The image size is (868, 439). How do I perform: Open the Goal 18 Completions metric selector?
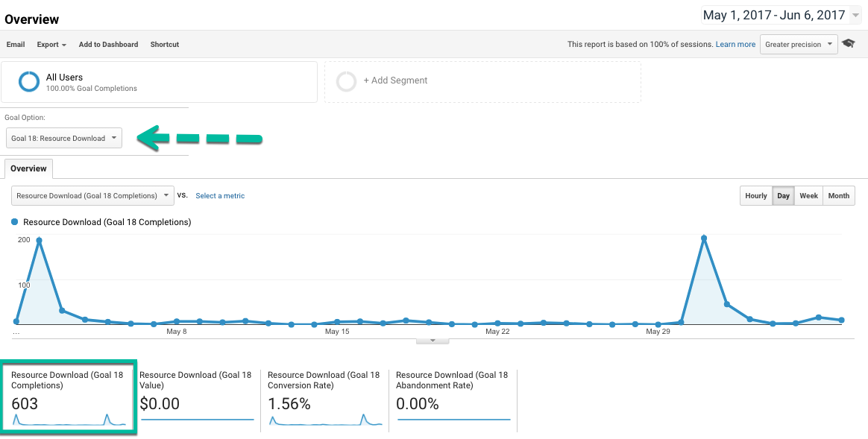(92, 196)
